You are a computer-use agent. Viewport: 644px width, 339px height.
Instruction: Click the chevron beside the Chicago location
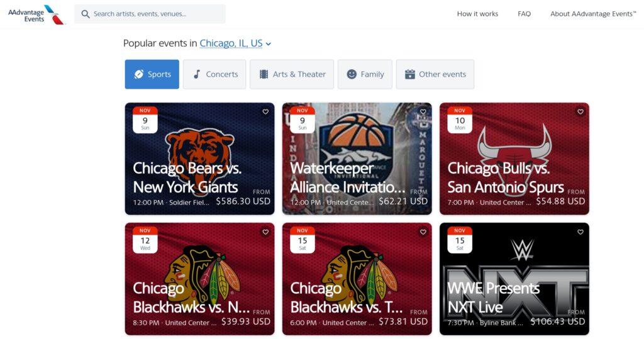(x=268, y=44)
